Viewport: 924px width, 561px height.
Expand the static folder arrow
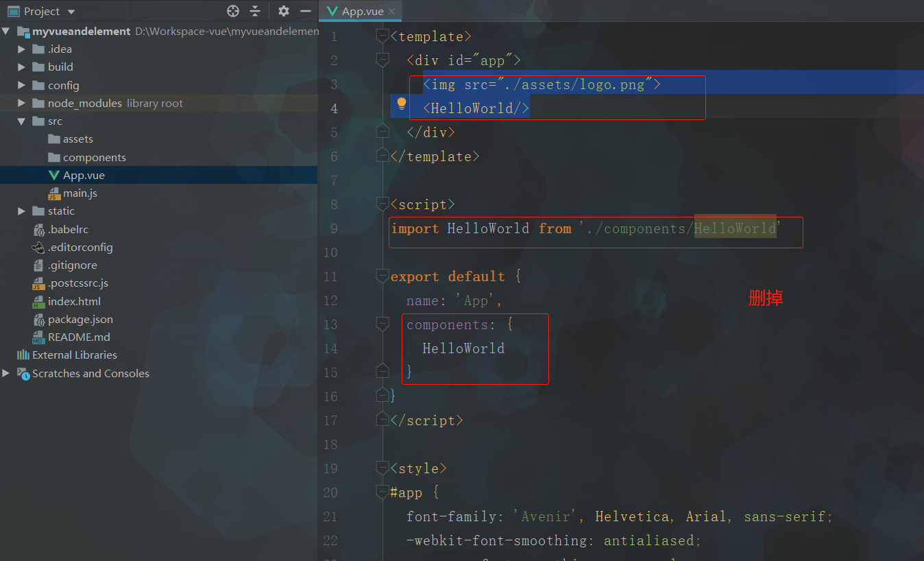point(22,211)
